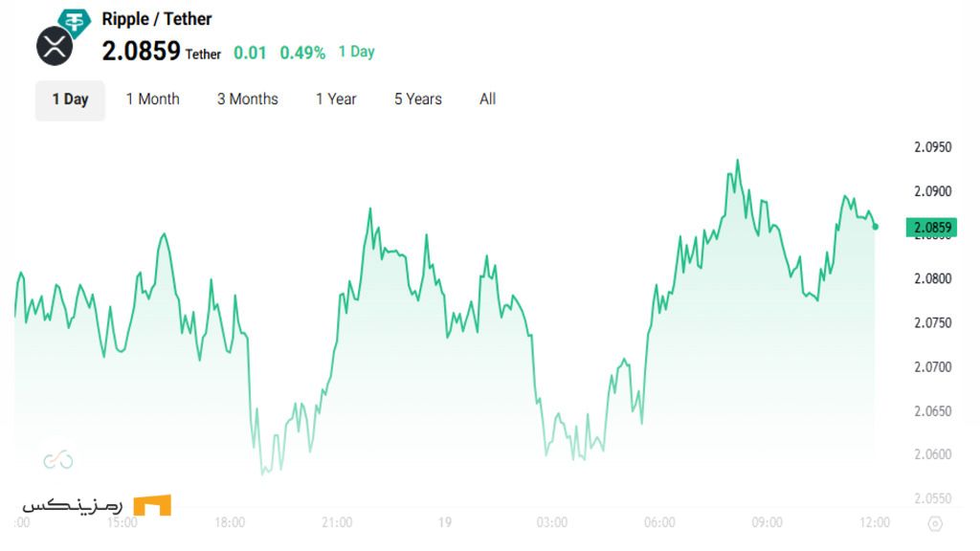Click the green '1 Day' period label
This screenshot has height=551, width=980.
[357, 52]
